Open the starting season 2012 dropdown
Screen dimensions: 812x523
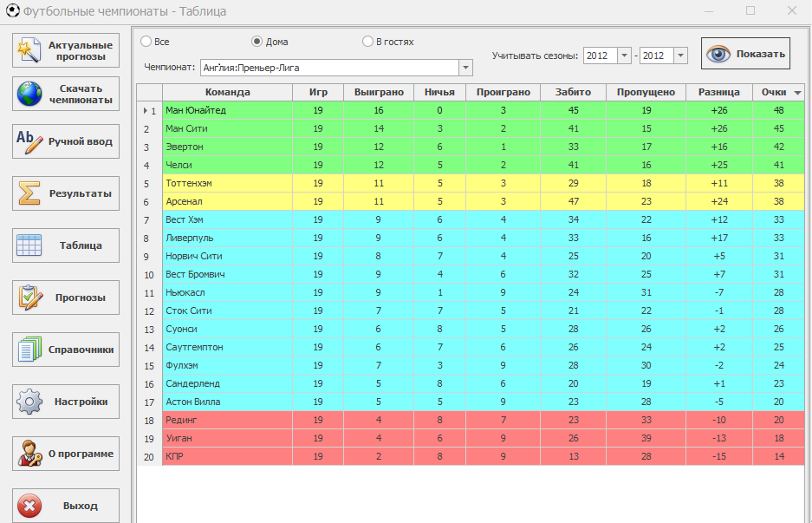(624, 56)
